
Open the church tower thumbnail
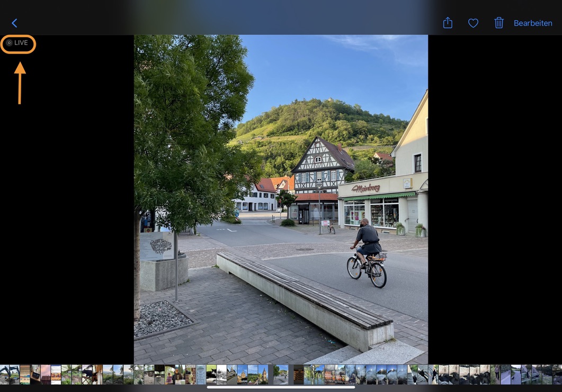[x=263, y=374]
